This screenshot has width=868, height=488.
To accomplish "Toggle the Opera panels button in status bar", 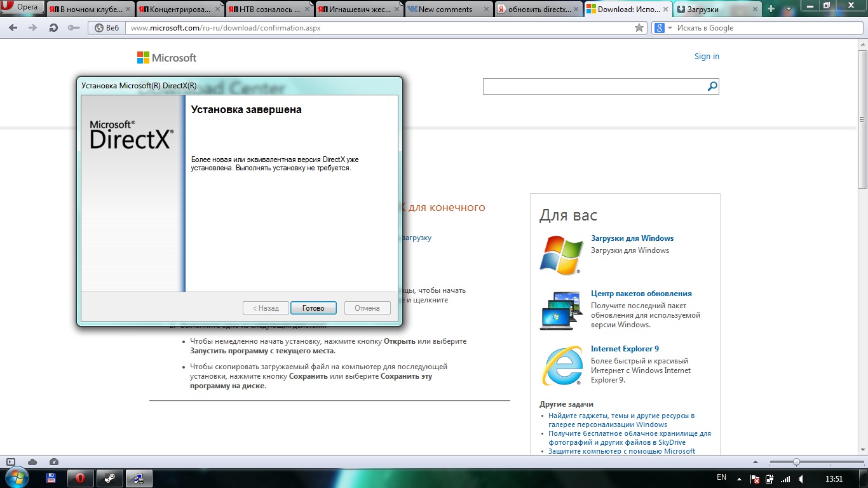I will (10, 462).
